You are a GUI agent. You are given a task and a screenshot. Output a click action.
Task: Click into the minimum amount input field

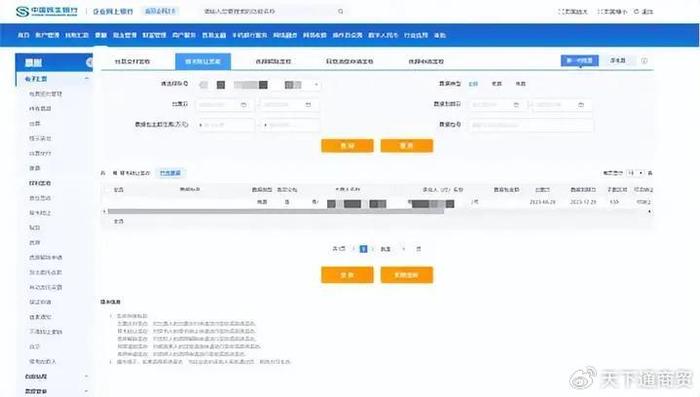(225, 125)
